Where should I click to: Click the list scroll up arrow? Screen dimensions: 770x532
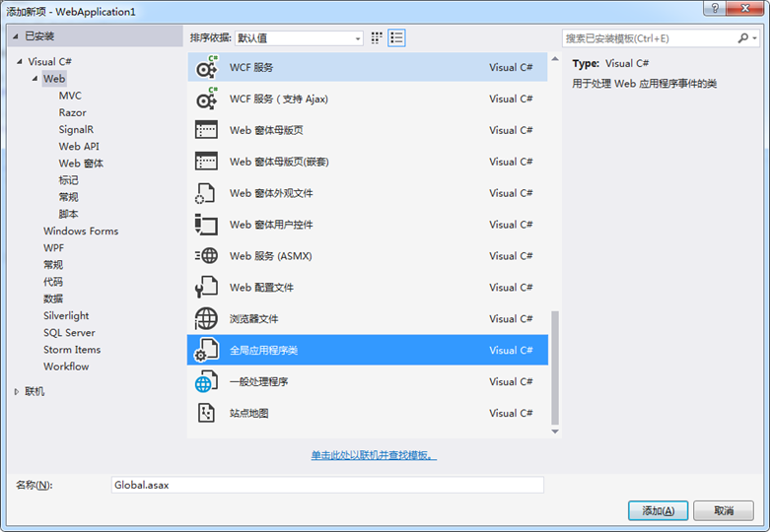click(x=555, y=59)
